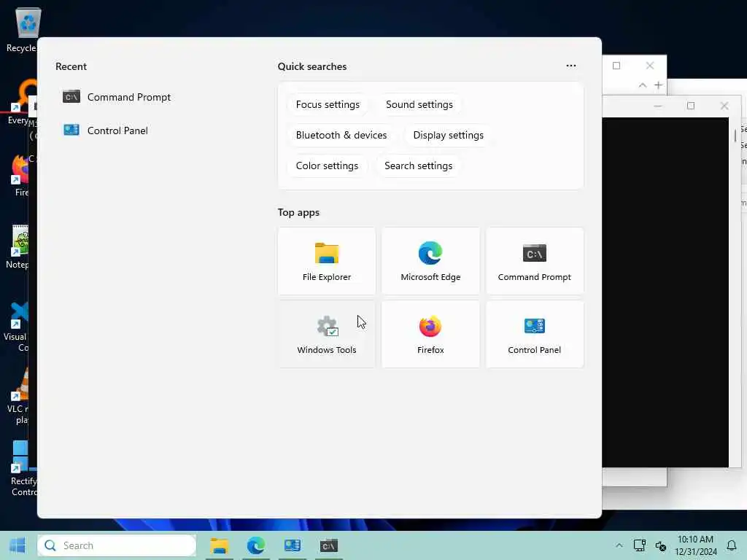Open Command Prompt from Recent list
Image resolution: width=747 pixels, height=560 pixels.
117,97
